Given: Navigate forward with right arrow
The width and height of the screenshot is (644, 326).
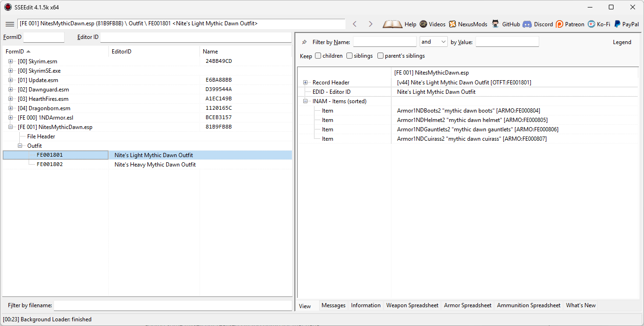Looking at the screenshot, I should [370, 24].
